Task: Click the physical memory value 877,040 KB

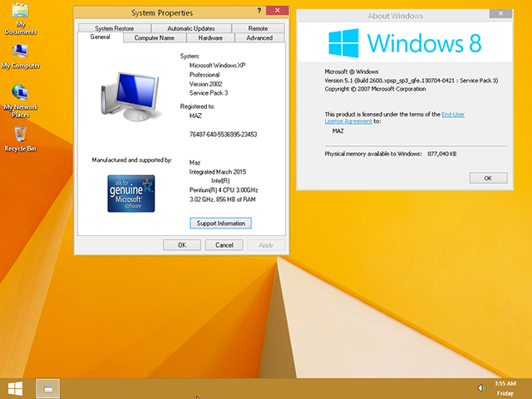Action: (441, 154)
